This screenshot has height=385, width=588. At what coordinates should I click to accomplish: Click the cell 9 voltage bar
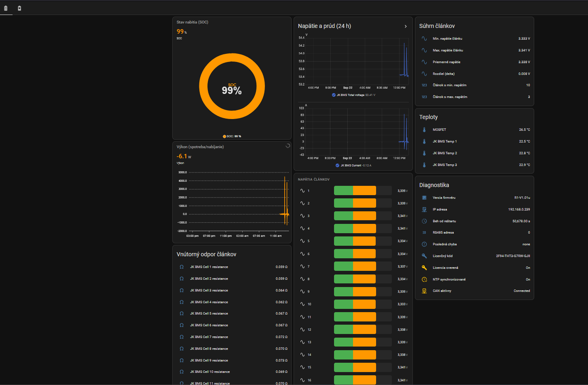(363, 291)
